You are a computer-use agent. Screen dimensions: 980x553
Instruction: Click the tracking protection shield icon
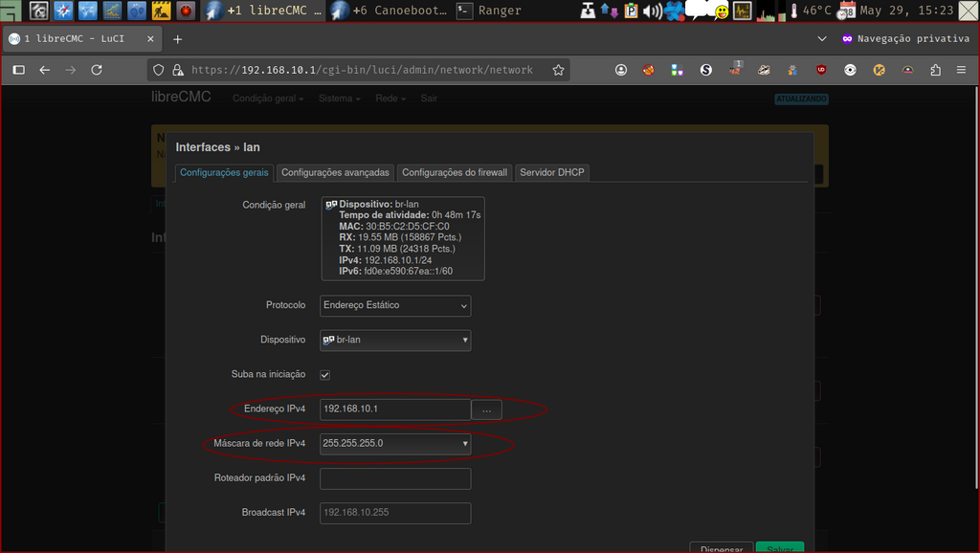(159, 70)
